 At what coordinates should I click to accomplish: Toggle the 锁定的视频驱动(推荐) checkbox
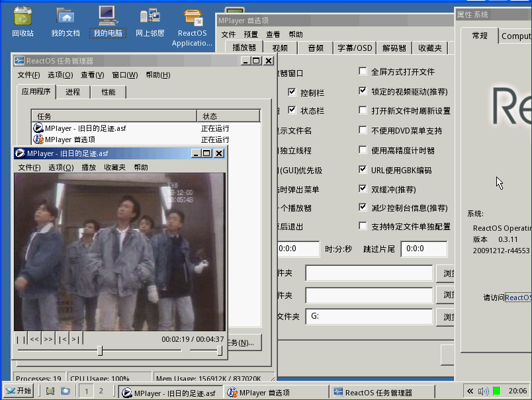(x=363, y=91)
